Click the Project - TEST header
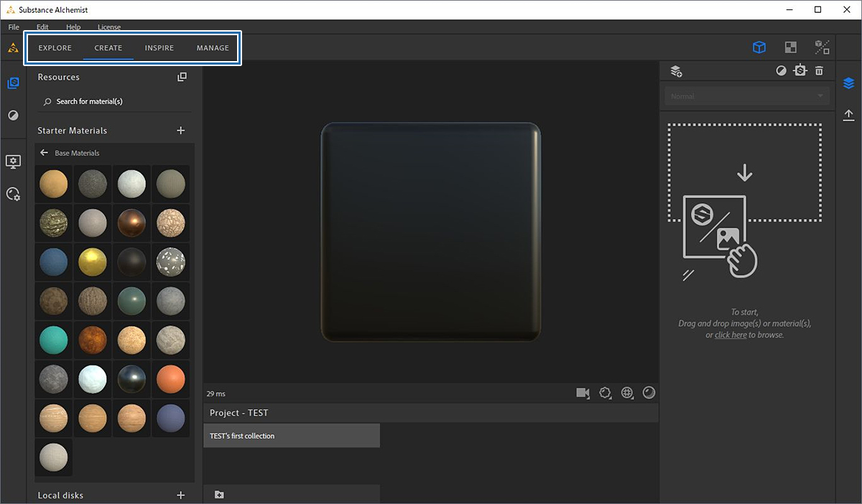The image size is (862, 504). 238,413
